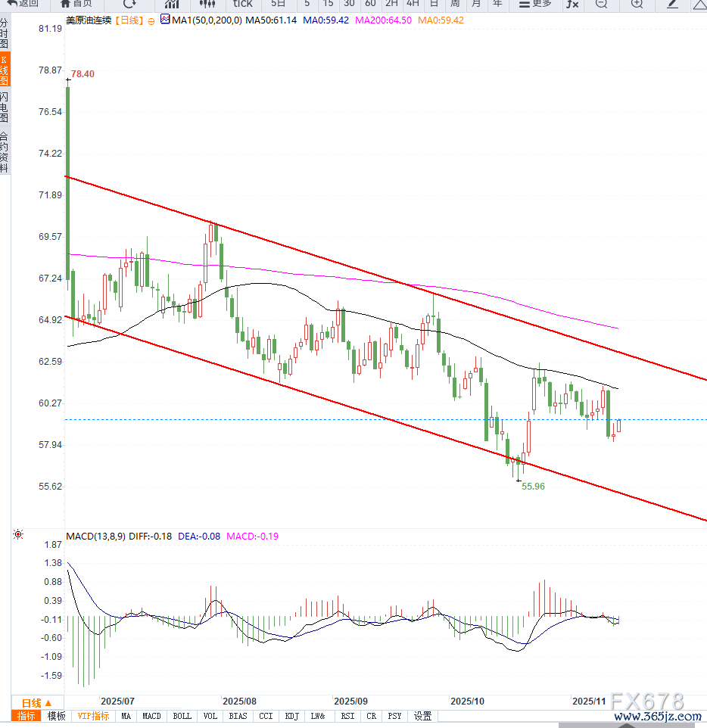Switch to the 闪电图 side tab
Screen dimensions: 707x728
point(5,107)
